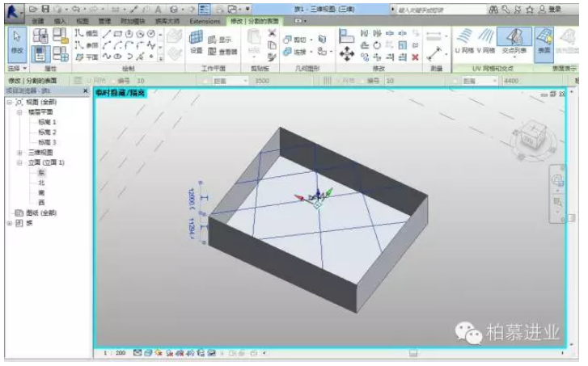Screen dimensions: 588x366
Task: Click the key icon in the title bar
Action: [506, 10]
